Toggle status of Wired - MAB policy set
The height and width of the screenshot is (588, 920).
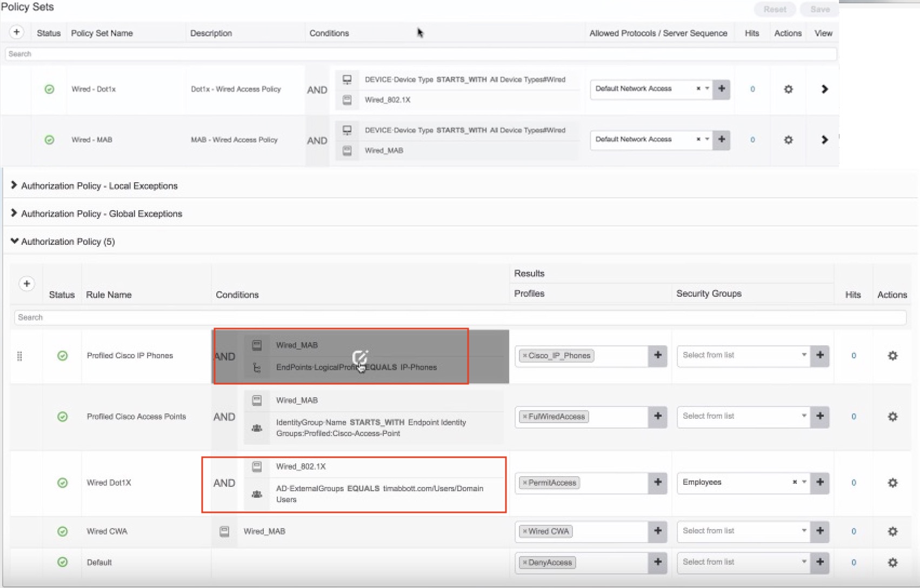point(49,140)
